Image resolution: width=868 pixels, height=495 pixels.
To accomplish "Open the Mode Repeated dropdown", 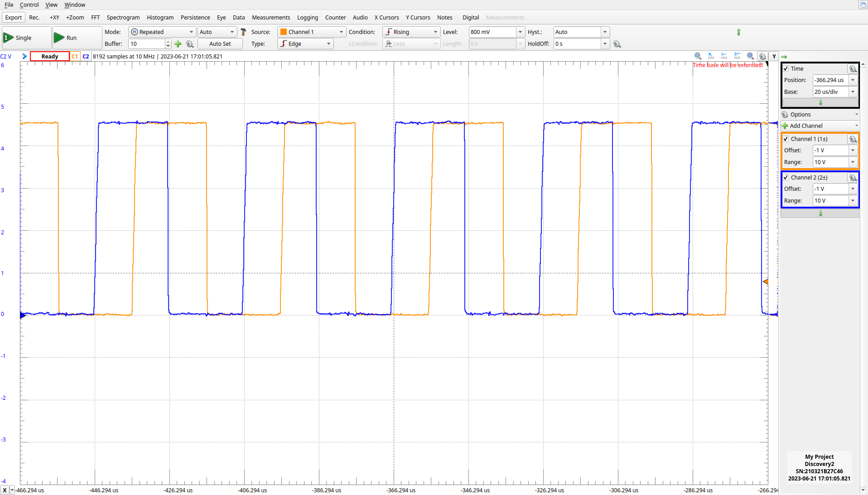I will coord(162,32).
